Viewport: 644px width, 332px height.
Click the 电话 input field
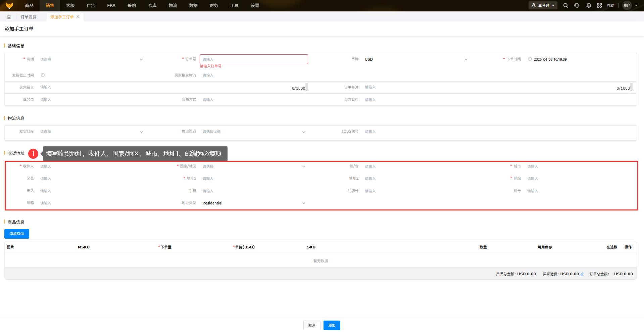point(92,191)
